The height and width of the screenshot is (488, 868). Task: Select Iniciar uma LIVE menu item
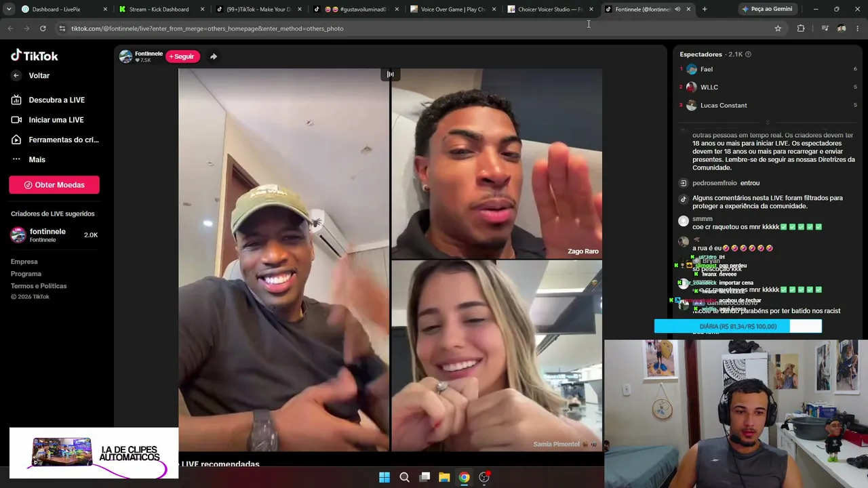click(x=56, y=120)
